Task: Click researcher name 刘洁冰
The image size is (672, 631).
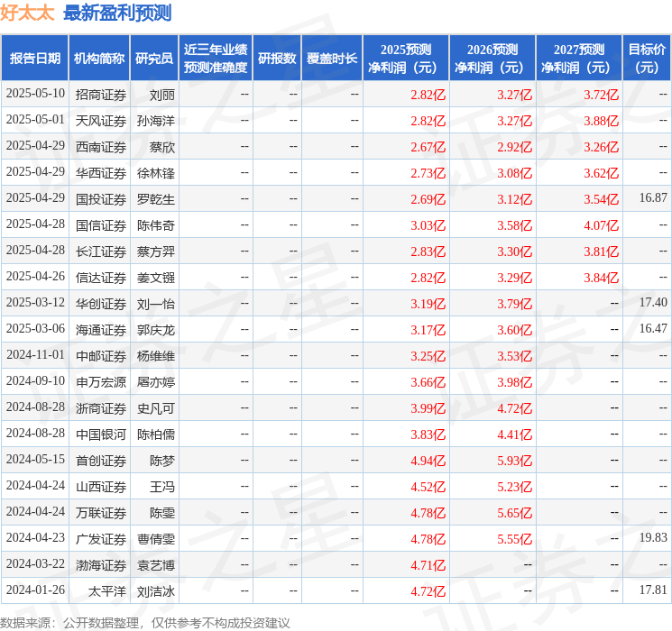Action: (156, 591)
